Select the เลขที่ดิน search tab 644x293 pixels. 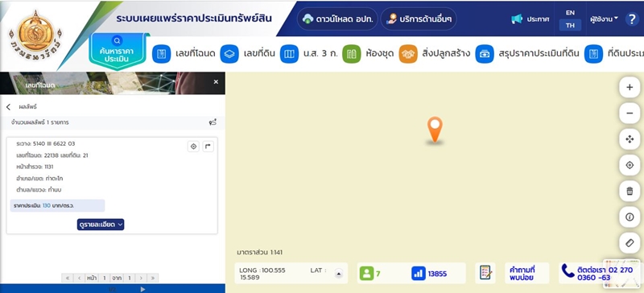(x=247, y=54)
